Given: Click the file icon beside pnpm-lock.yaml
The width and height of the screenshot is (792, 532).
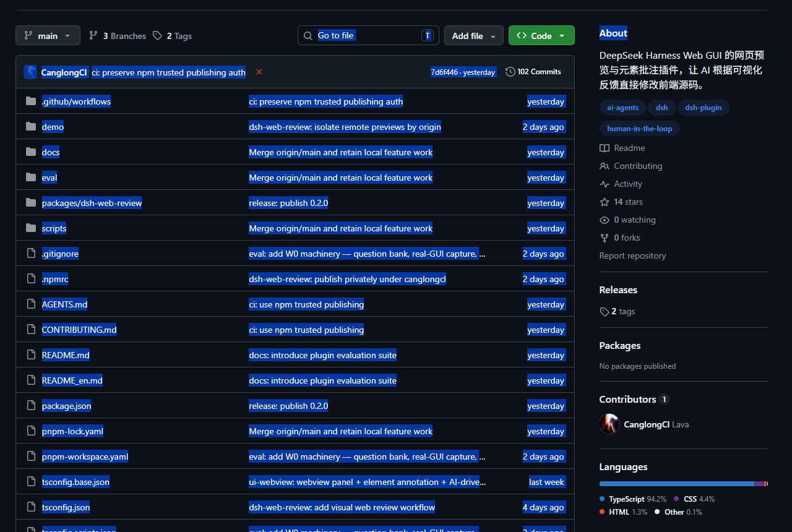Looking at the screenshot, I should (31, 431).
